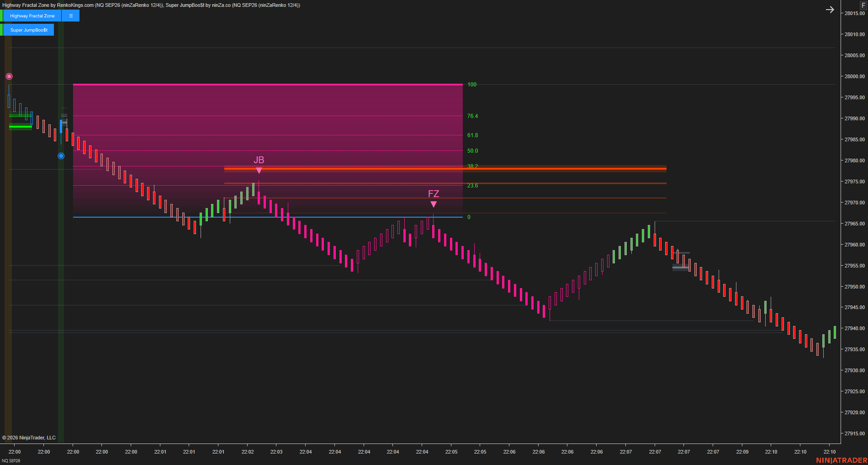This screenshot has height=465, width=868.
Task: Click the right-arrow scroll-to-latest icon
Action: click(x=830, y=10)
